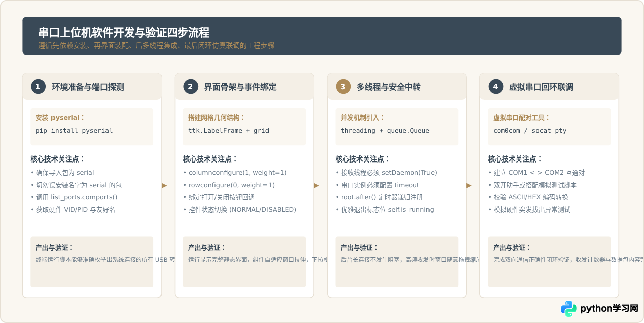Click 核心技术关注点 in the 多线程 card
The width and height of the screenshot is (644, 323).
click(363, 159)
